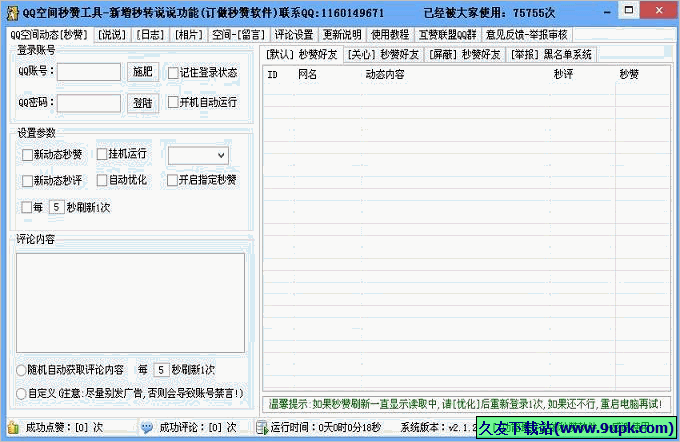Select the [举报] 黑名单系统 tab
This screenshot has height=442, width=680.
[551, 55]
